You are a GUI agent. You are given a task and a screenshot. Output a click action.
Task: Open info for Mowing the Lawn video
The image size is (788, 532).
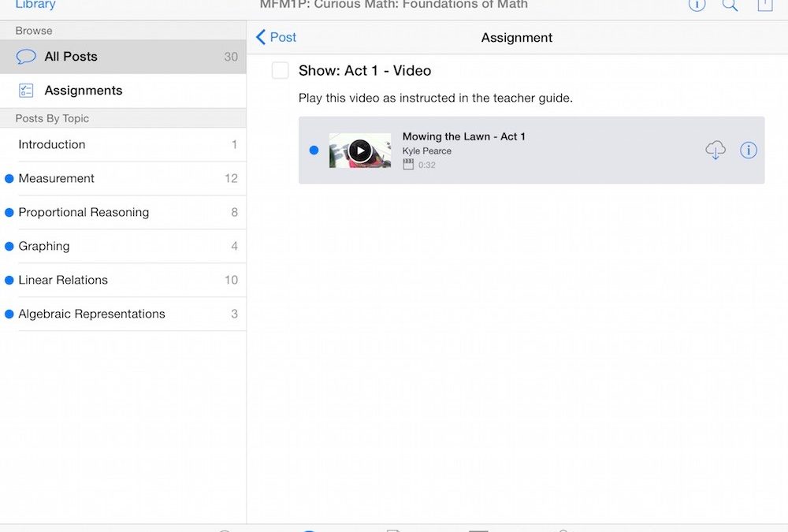[x=748, y=150]
